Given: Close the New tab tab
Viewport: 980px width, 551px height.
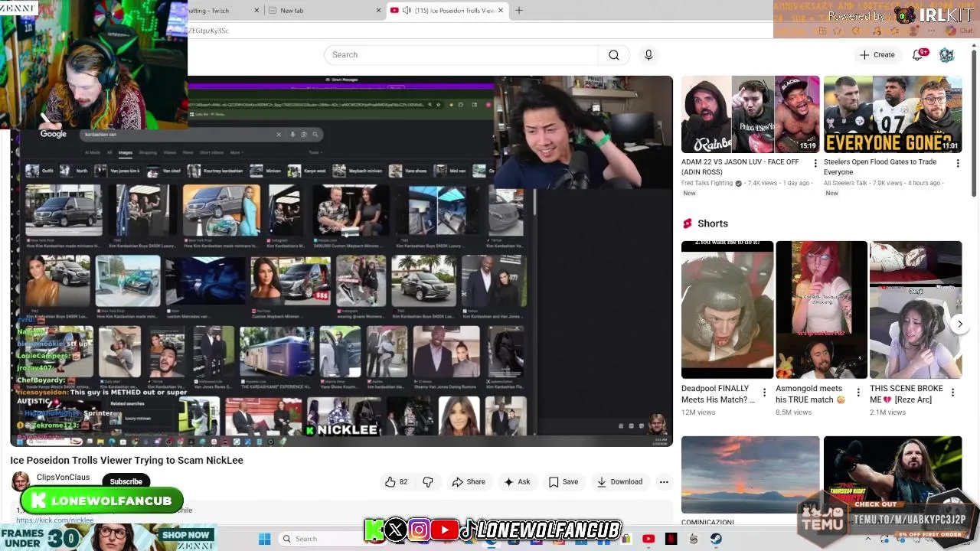Looking at the screenshot, I should tap(378, 11).
